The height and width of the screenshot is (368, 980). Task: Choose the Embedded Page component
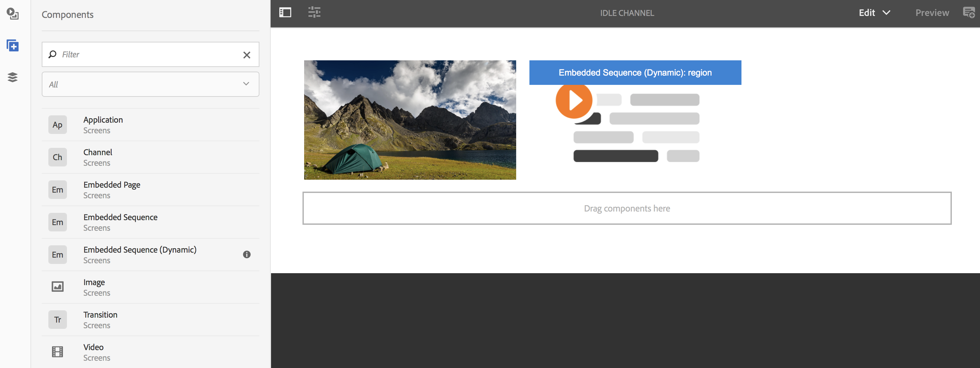(x=111, y=190)
